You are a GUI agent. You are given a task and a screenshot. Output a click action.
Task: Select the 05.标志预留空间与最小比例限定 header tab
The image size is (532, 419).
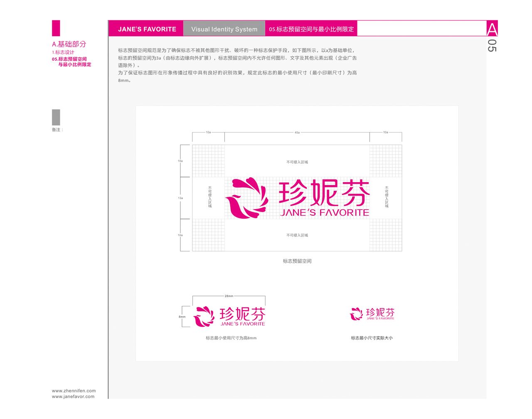coord(311,29)
